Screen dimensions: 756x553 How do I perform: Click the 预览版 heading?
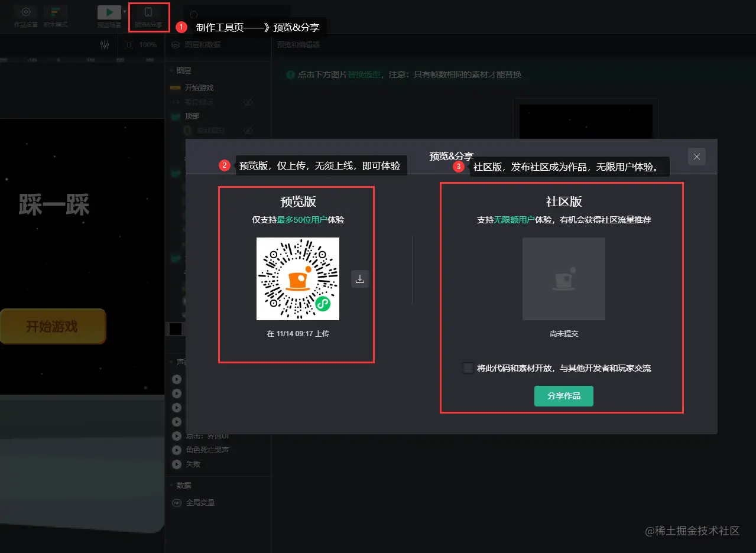pos(298,201)
